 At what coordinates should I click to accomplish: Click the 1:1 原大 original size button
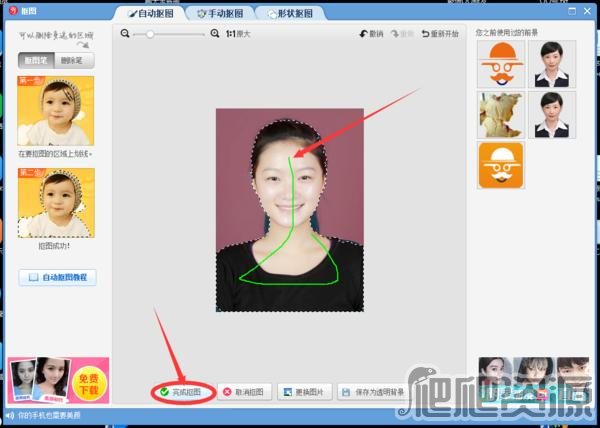(238, 34)
